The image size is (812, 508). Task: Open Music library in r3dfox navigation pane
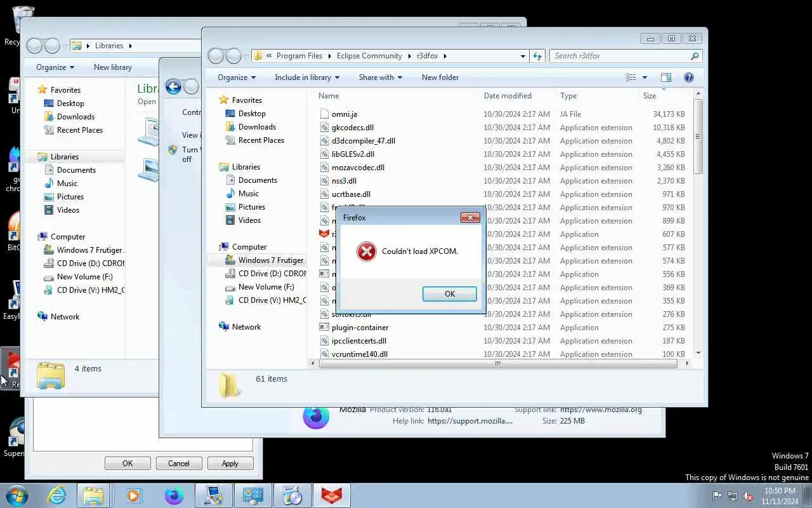point(248,194)
